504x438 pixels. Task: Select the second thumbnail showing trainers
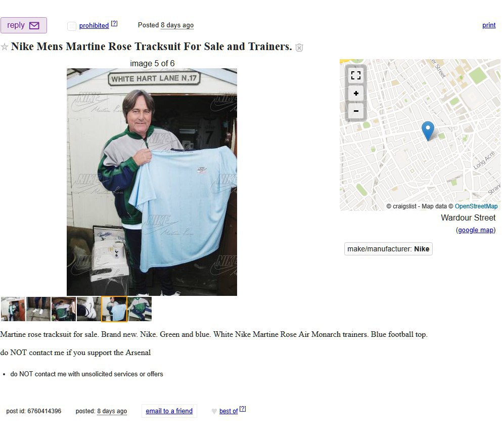[38, 309]
